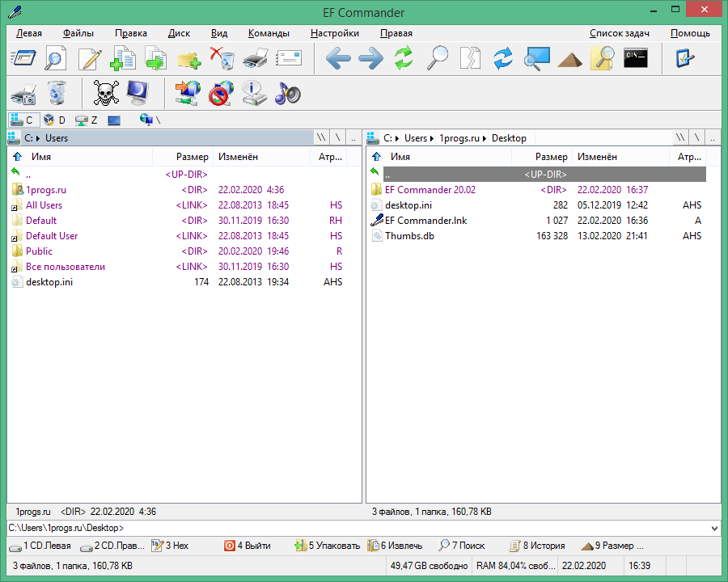Viewport: 728px width, 582px height.
Task: Select network drive Z button
Action: click(86, 120)
